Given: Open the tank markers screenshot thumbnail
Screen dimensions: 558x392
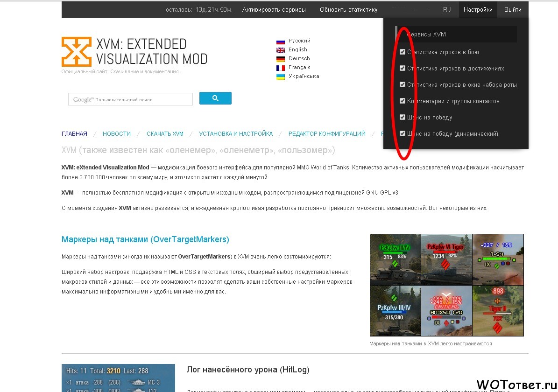Looking at the screenshot, I should [446, 285].
